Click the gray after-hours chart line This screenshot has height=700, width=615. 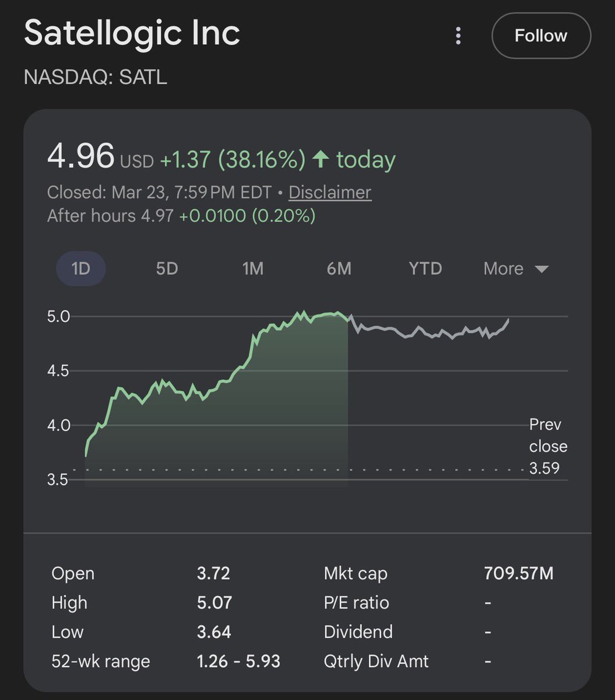[x=431, y=332]
